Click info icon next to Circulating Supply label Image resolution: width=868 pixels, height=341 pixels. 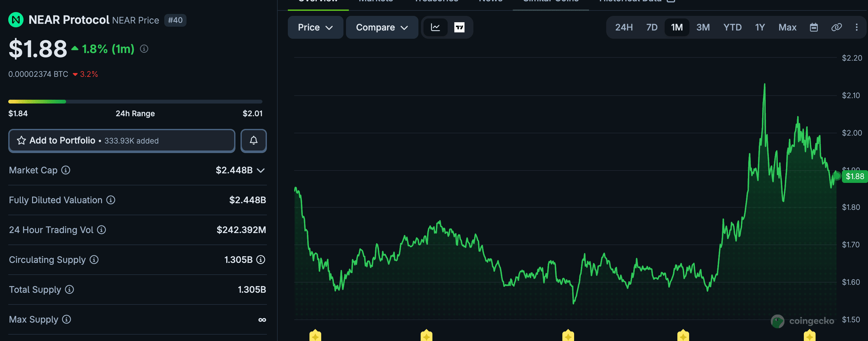click(x=94, y=260)
